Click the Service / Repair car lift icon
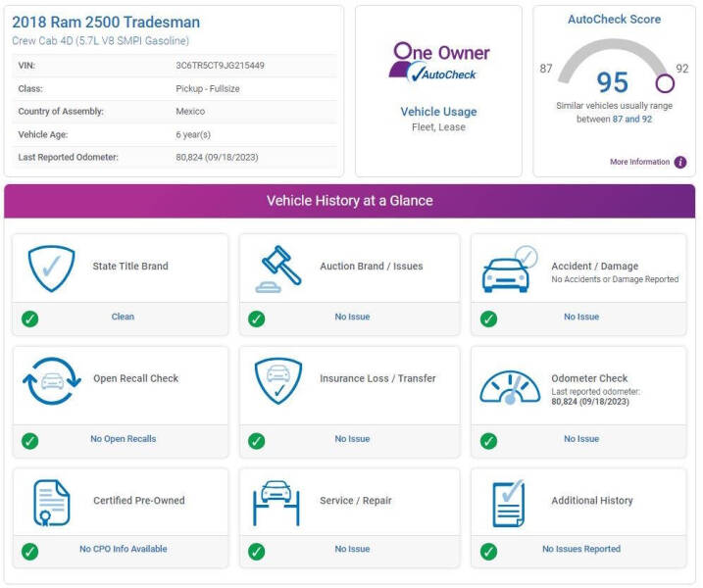This screenshot has height=588, width=703. [x=277, y=503]
